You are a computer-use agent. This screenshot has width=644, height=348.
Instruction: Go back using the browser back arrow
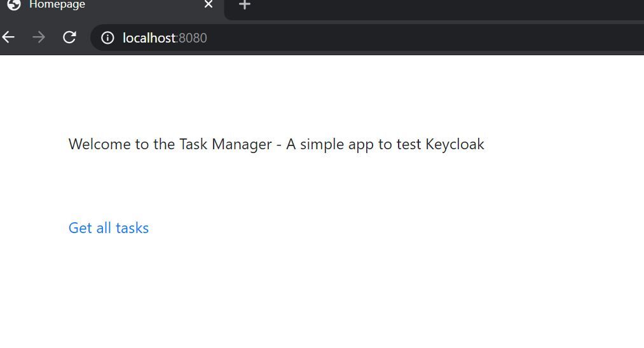[8, 37]
